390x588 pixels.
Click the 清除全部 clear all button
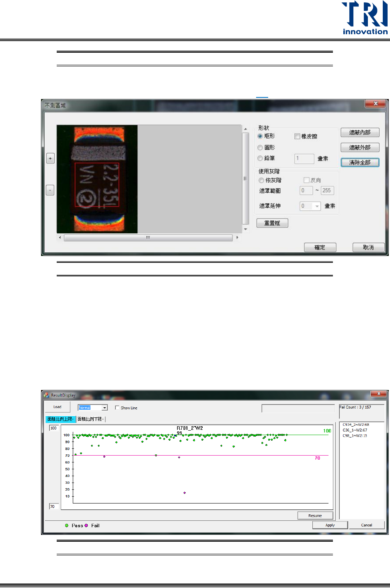coord(360,163)
